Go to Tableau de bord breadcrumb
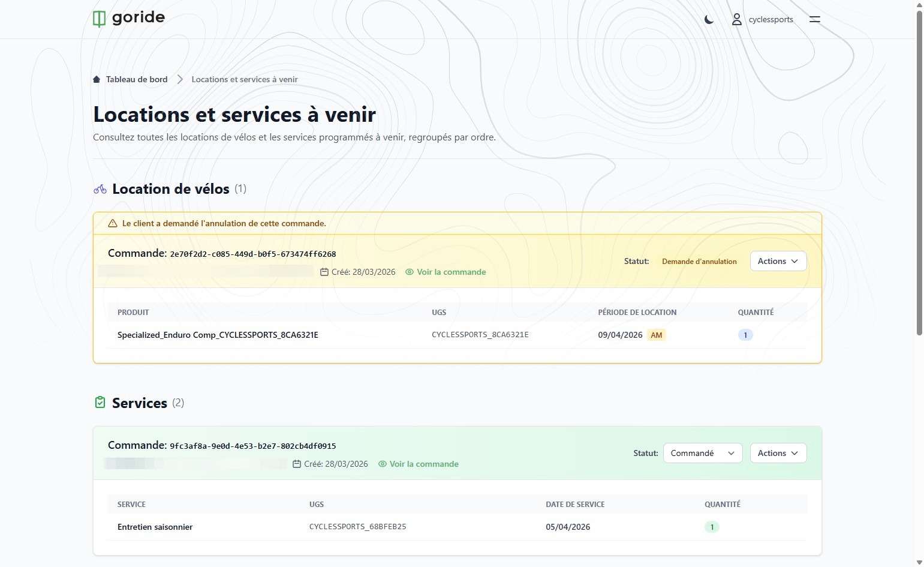 click(x=136, y=79)
